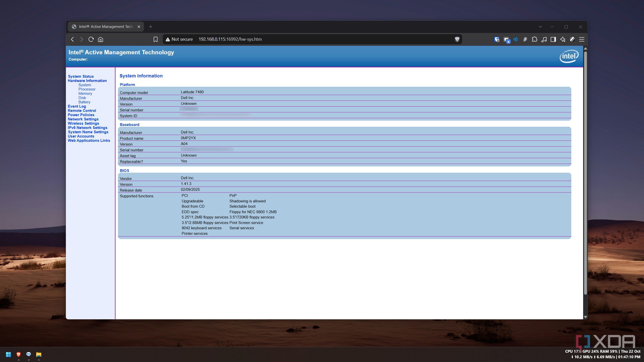Click the scrollbar up arrow

tap(585, 48)
